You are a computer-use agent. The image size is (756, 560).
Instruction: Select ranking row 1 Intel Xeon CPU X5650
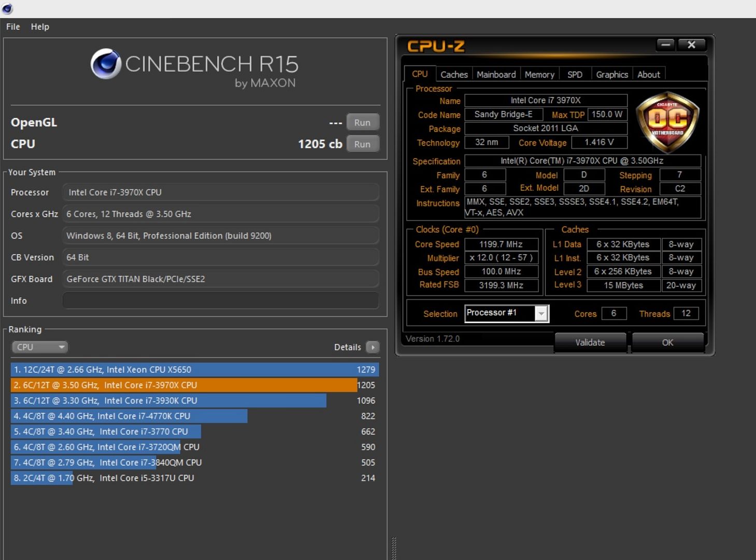pyautogui.click(x=195, y=370)
